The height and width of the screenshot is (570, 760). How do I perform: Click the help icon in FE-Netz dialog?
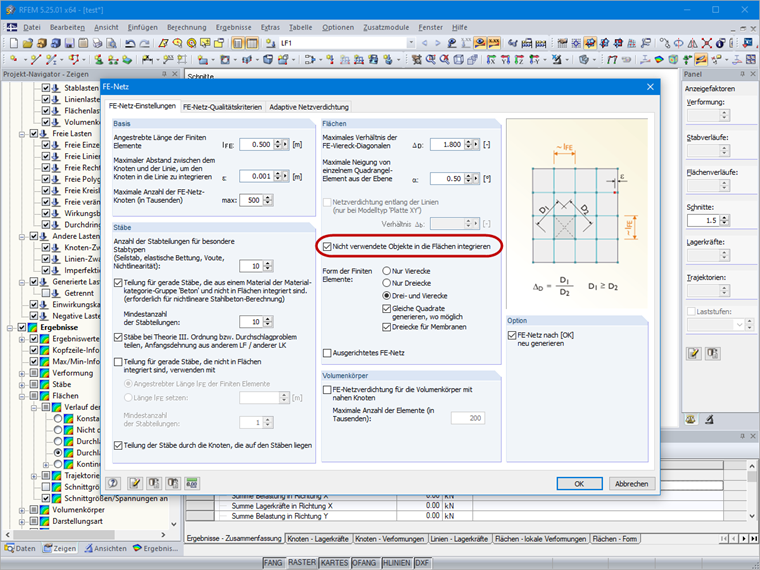pyautogui.click(x=113, y=483)
